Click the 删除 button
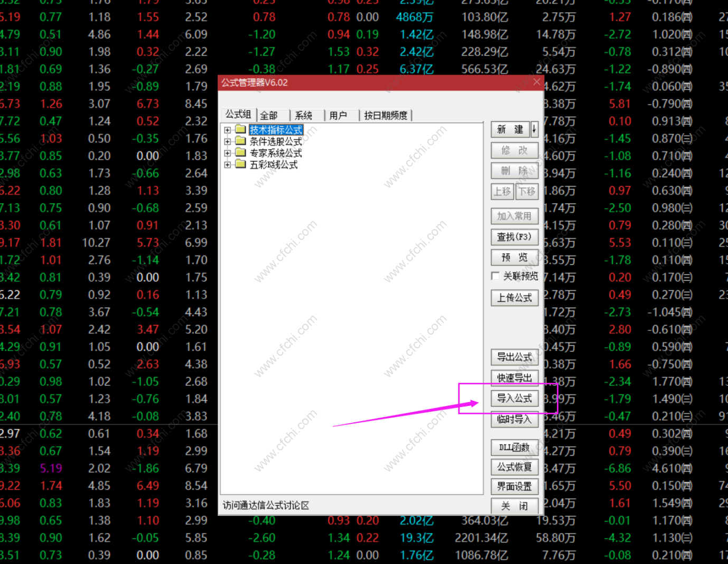Viewport: 728px width, 564px height. coord(515,171)
